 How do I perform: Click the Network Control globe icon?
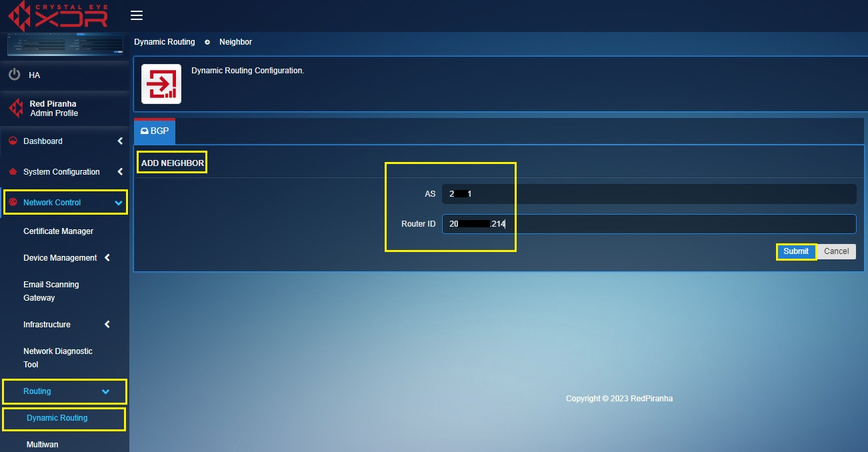13,202
